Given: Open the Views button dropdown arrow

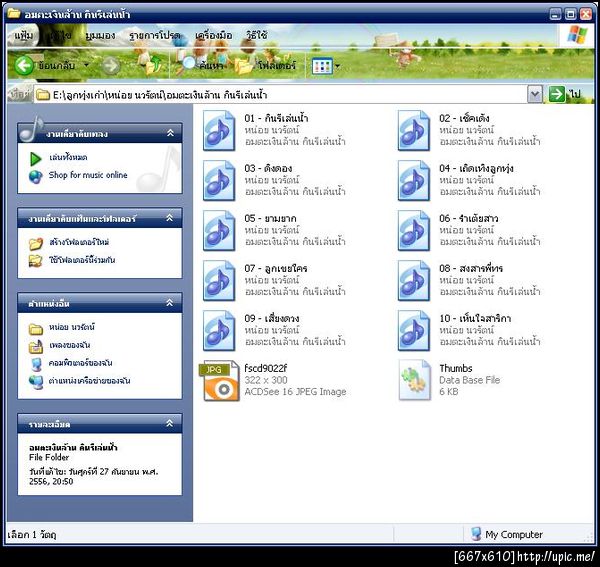Looking at the screenshot, I should [x=338, y=67].
